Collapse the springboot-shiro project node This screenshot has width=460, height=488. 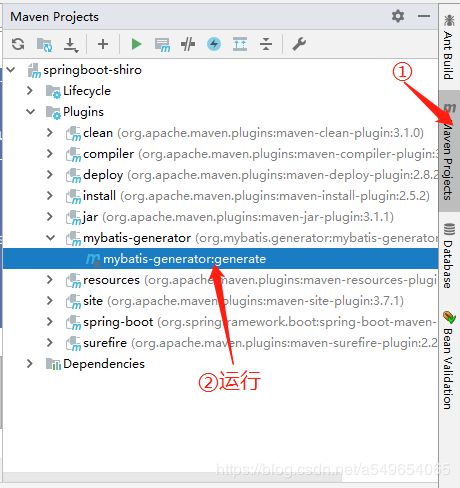pos(11,70)
